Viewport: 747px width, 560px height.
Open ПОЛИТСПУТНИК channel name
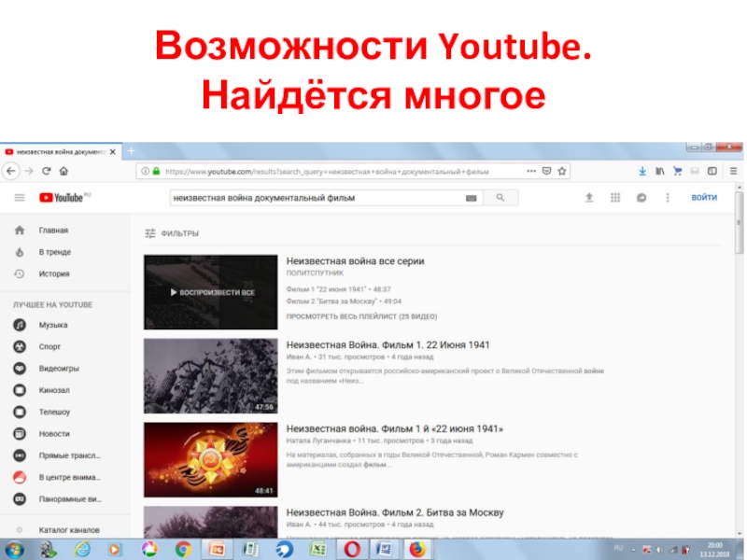(315, 273)
